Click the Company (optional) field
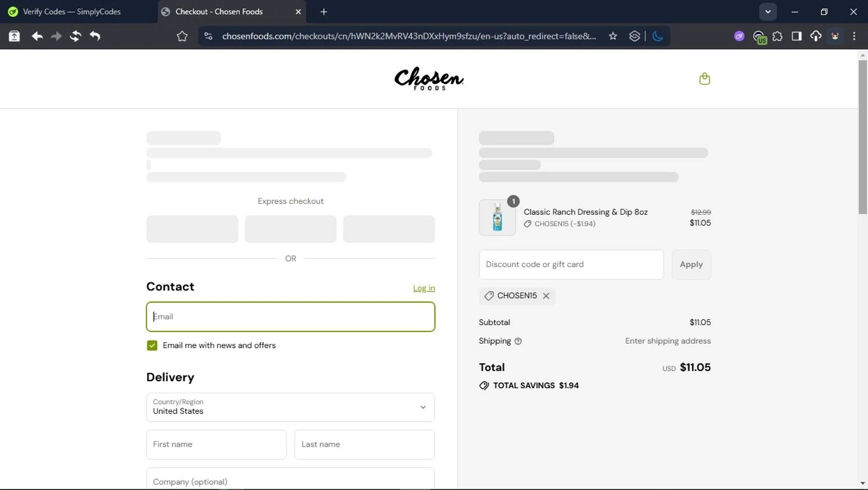The height and width of the screenshot is (490, 868). click(290, 479)
